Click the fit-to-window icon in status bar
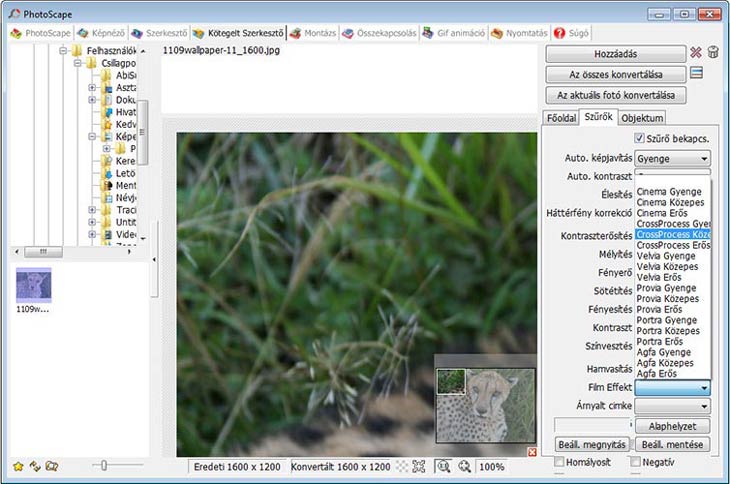Viewport: 730px width, 484px height. pos(418,466)
